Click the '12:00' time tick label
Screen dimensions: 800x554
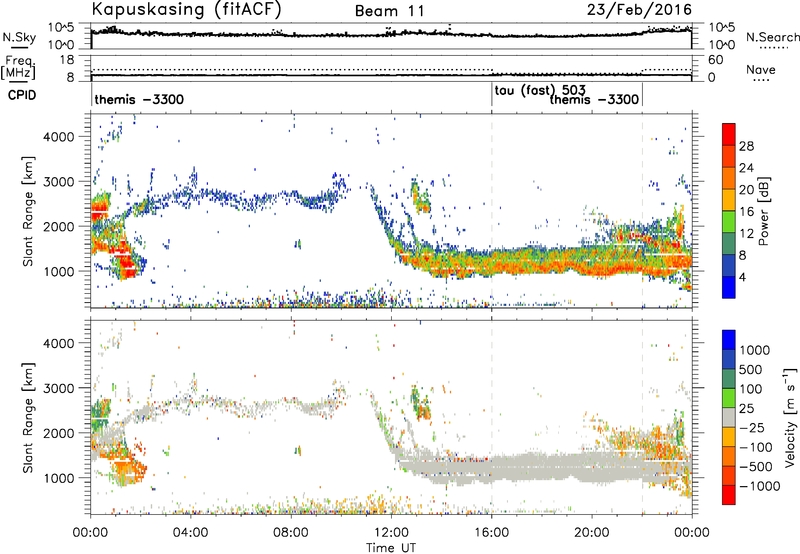[x=391, y=533]
